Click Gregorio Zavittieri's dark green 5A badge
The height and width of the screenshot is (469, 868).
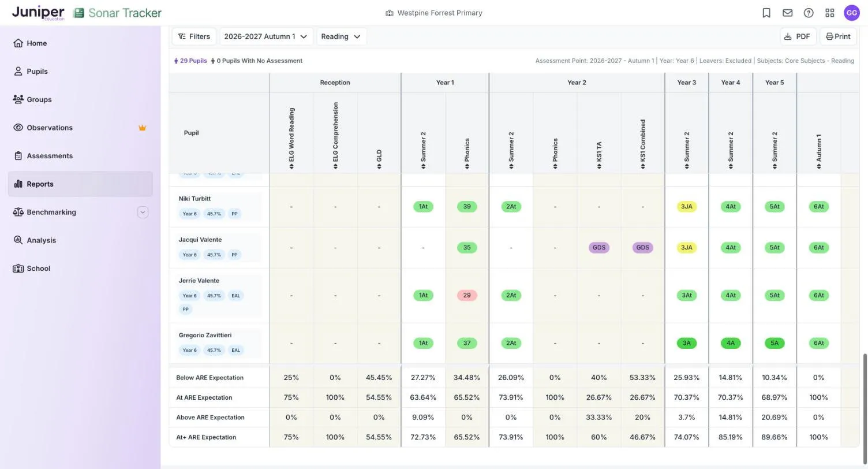pyautogui.click(x=775, y=343)
